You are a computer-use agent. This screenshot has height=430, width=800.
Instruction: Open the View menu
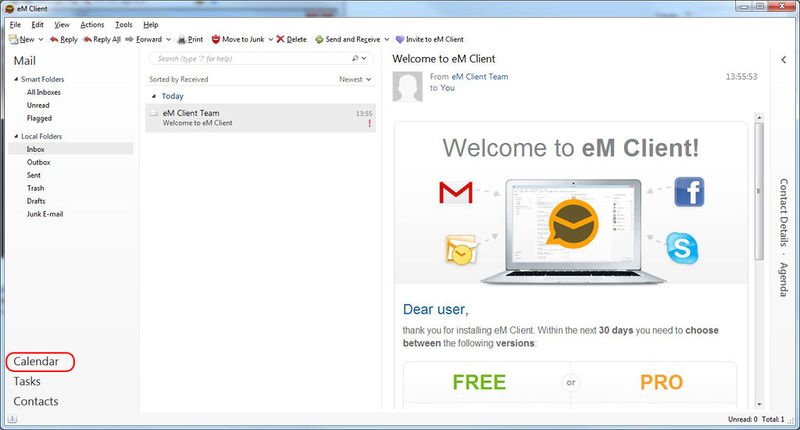[62, 24]
